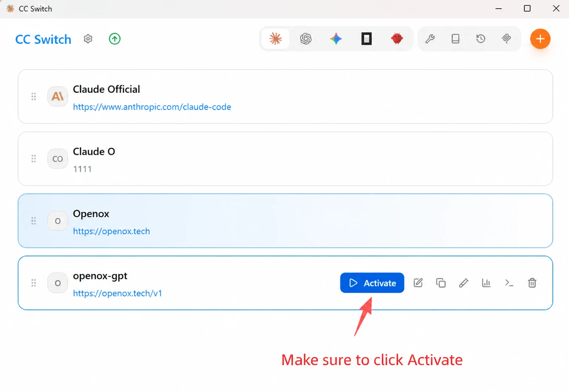Image resolution: width=569 pixels, height=392 pixels.
Task: Open the wrench tools icon
Action: tap(430, 38)
